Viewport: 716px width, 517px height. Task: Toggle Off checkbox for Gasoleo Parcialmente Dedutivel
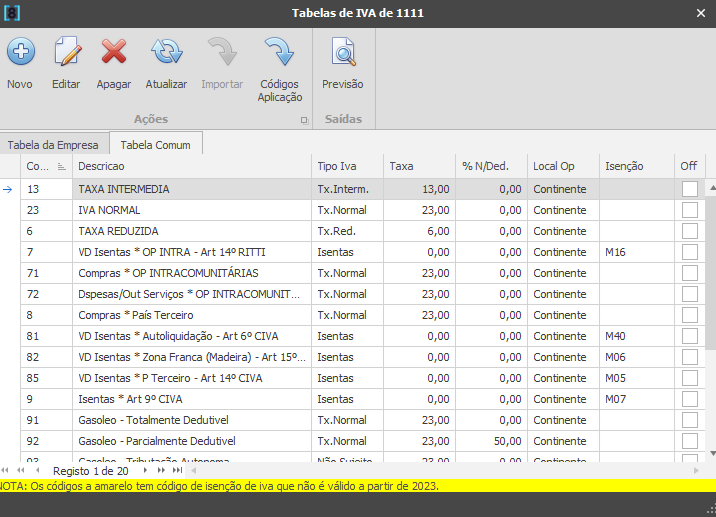tap(690, 441)
